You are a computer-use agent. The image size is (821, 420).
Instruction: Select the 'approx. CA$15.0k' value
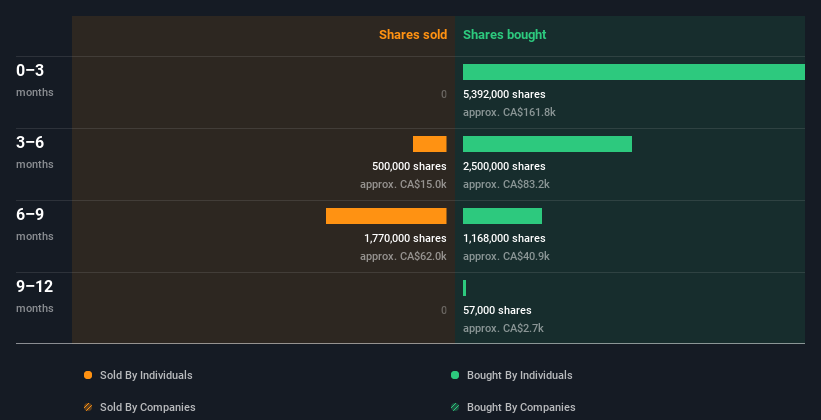403,185
